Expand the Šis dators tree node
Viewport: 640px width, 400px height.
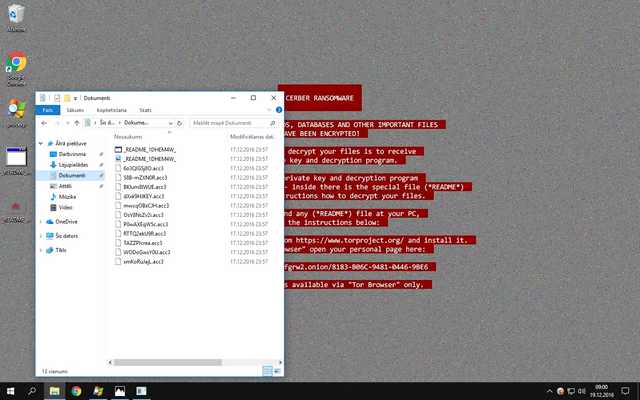41,236
